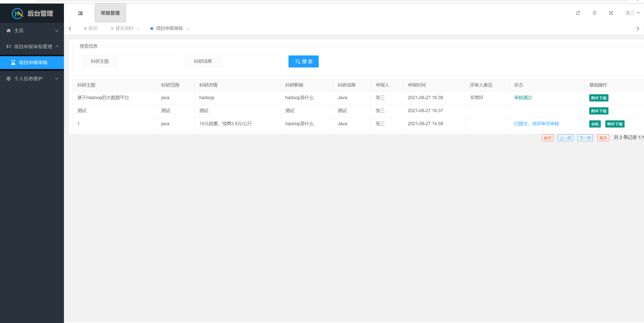Close the 基本资料 tab
Image resolution: width=644 pixels, height=323 pixels.
click(138, 29)
